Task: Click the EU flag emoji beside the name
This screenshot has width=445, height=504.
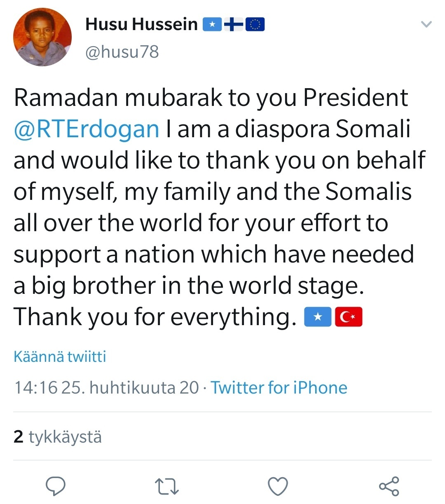Action: (255, 25)
